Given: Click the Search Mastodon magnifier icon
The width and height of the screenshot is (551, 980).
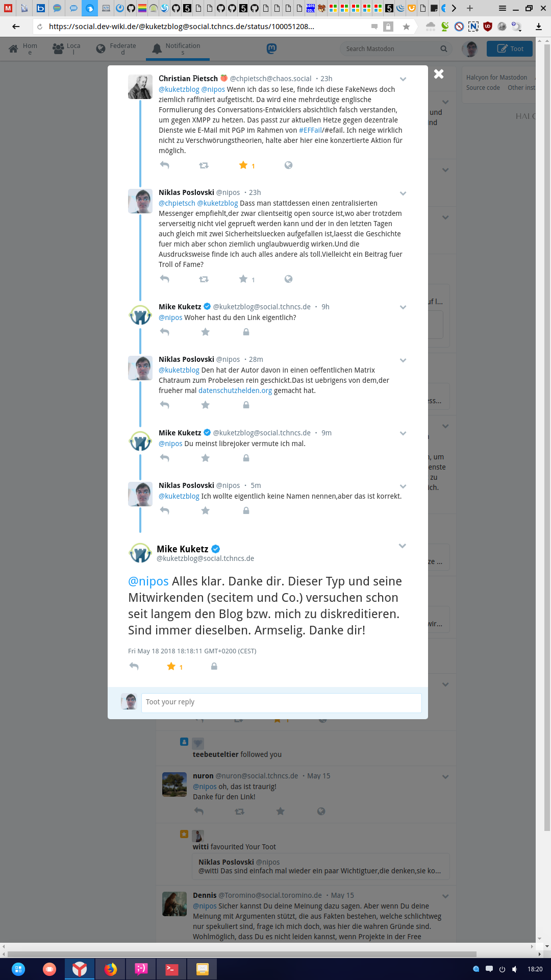Looking at the screenshot, I should (x=443, y=49).
